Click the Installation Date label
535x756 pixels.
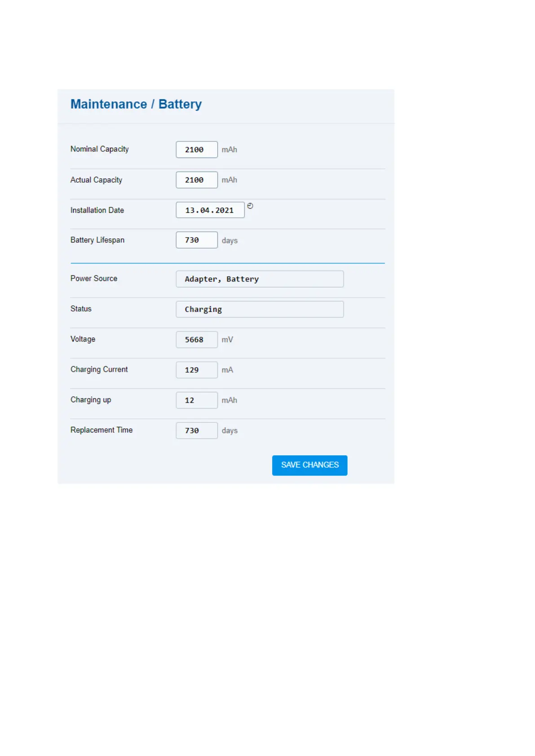point(97,210)
